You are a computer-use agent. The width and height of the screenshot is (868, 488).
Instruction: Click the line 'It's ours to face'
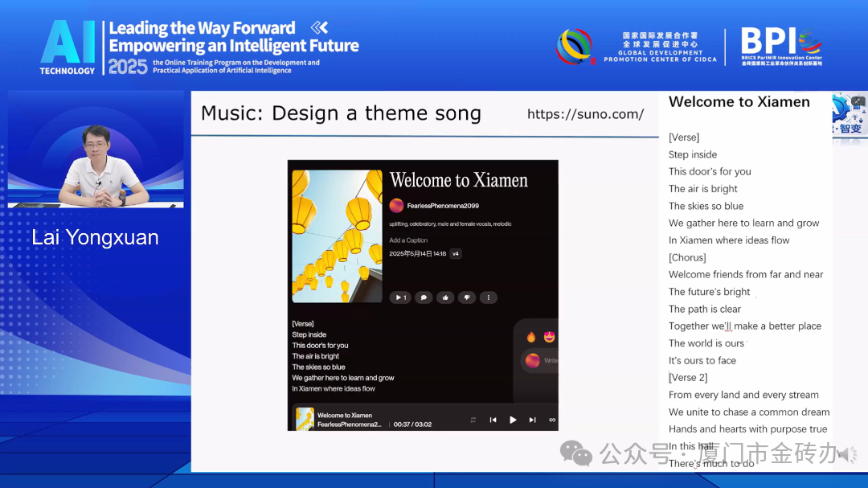pos(702,361)
